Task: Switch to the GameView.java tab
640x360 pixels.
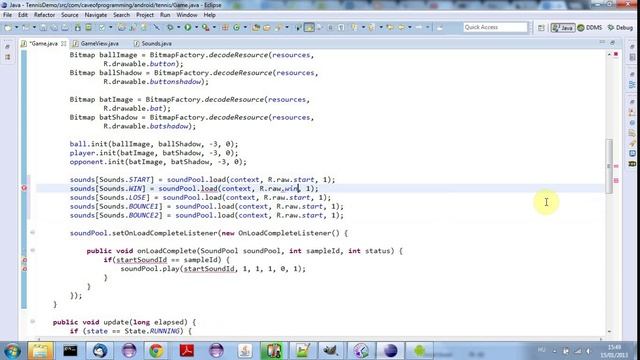Action: click(x=99, y=43)
